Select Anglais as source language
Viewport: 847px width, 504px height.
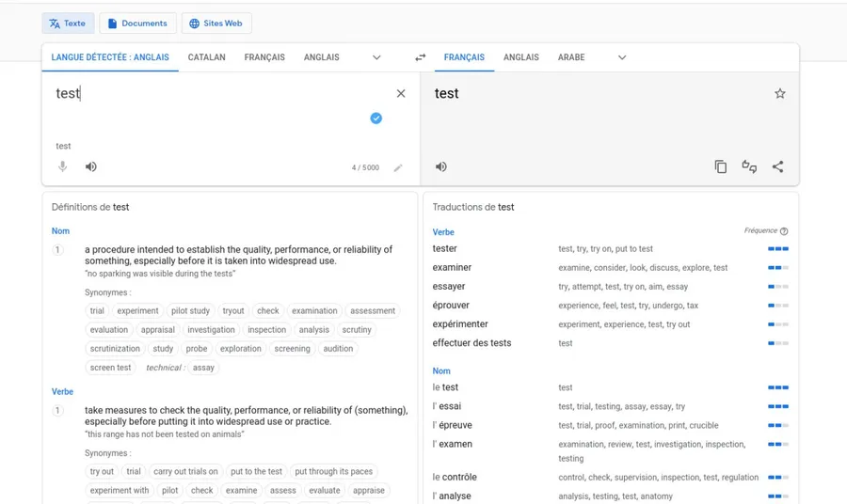pos(322,57)
